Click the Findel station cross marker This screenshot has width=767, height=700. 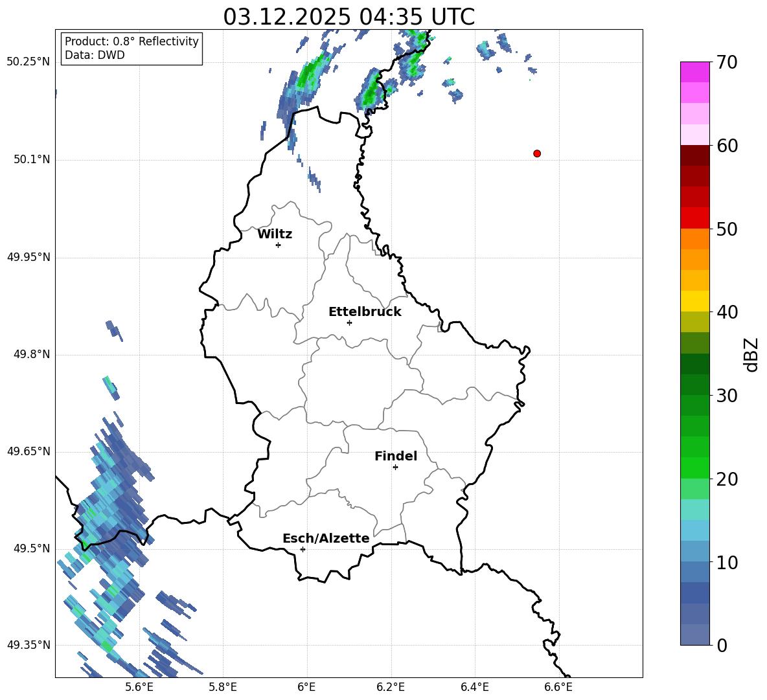coord(395,468)
